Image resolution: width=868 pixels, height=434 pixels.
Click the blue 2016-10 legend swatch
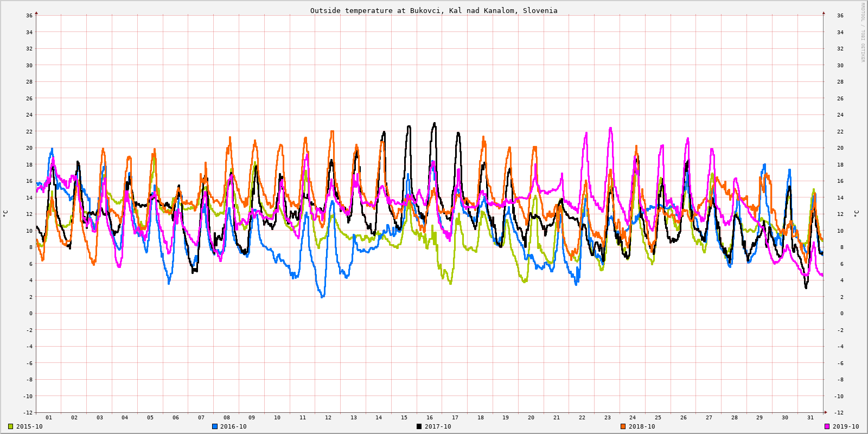tap(215, 426)
